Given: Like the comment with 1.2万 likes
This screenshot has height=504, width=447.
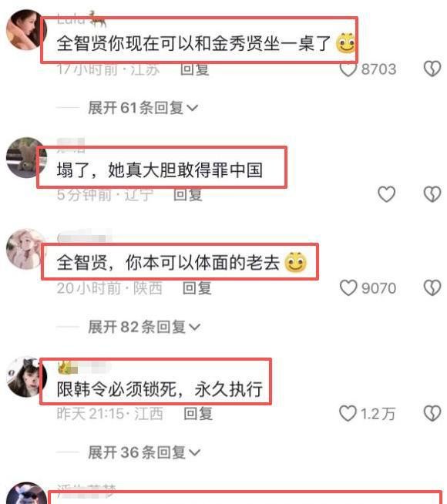Looking at the screenshot, I should (x=348, y=413).
